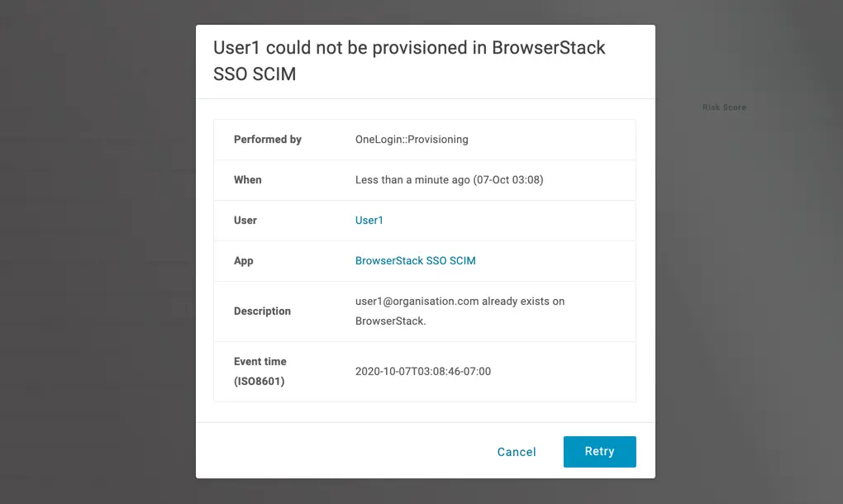The height and width of the screenshot is (504, 843).
Task: Click the "Performed by" row label
Action: pyautogui.click(x=268, y=140)
